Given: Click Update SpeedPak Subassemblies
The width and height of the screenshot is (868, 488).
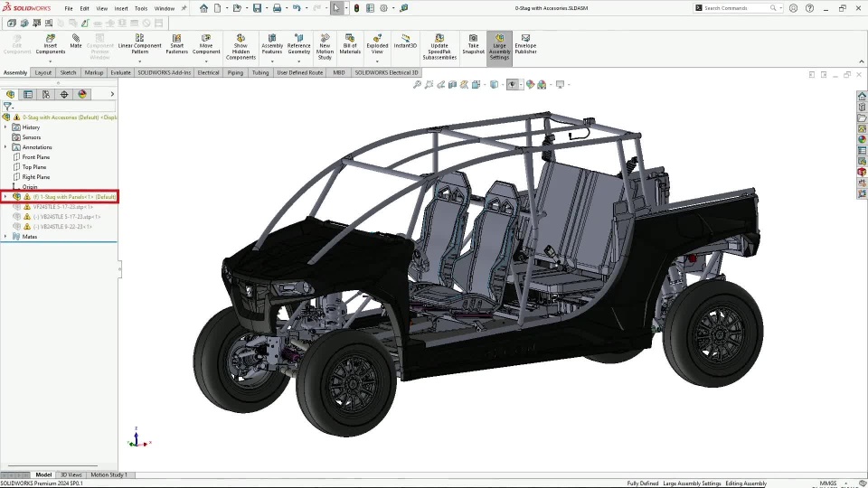Looking at the screenshot, I should point(439,47).
